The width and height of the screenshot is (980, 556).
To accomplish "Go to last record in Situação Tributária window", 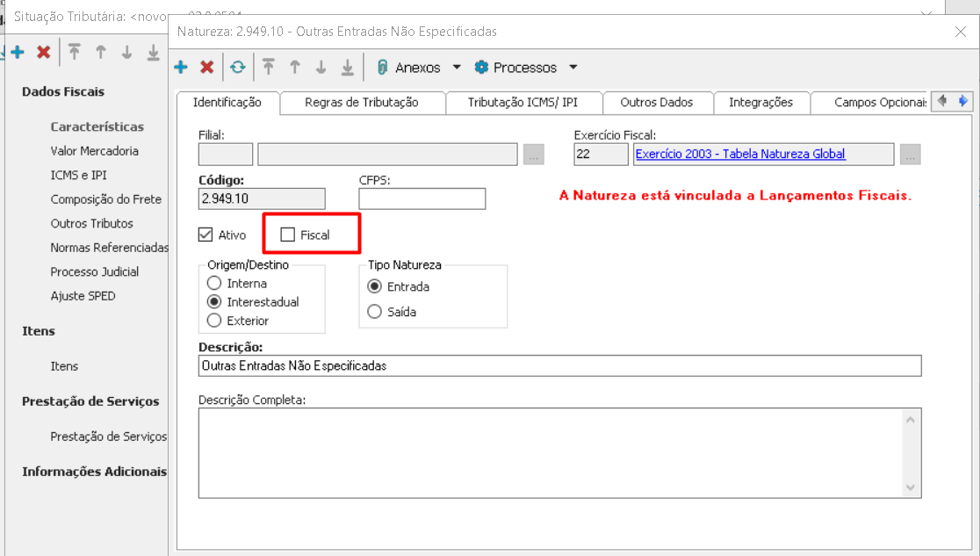I will (x=153, y=52).
